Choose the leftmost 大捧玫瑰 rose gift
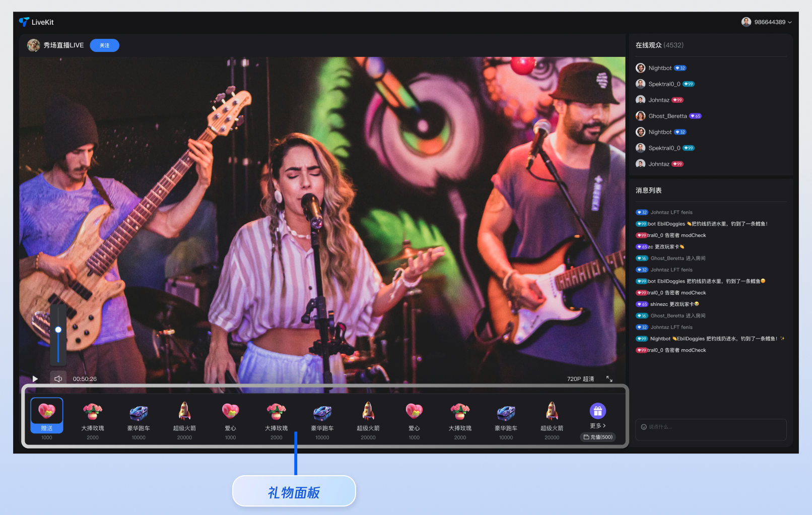812x515 pixels. (93, 412)
